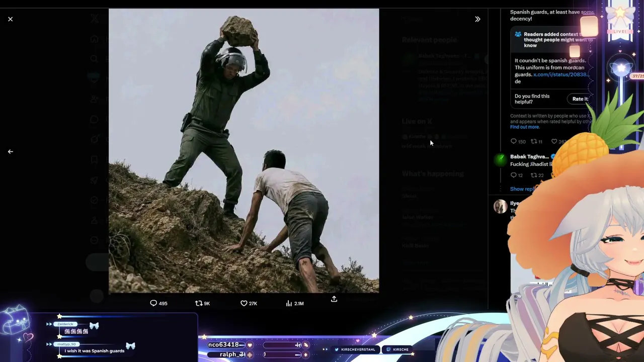This screenshot has width=644, height=362.
Task: Click the KIRSCHEVERSTAHL Twitter handle label
Action: (x=358, y=349)
